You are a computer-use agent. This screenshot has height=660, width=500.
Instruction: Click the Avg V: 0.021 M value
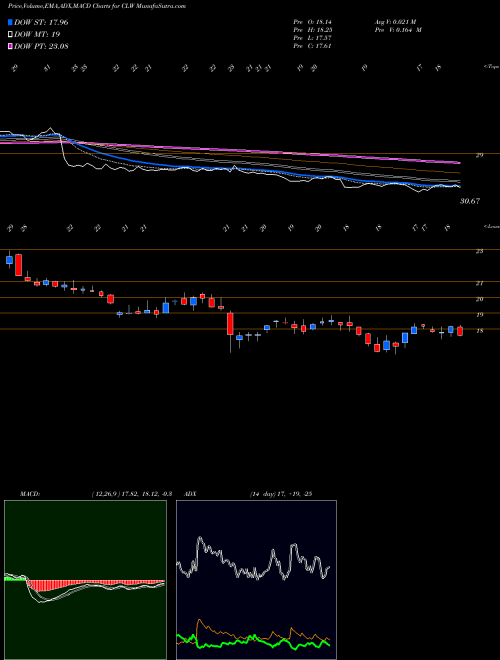pyautogui.click(x=397, y=22)
